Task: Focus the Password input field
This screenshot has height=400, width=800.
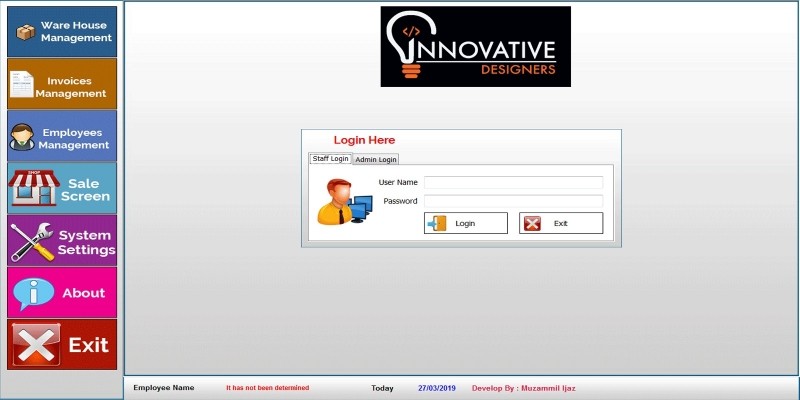Action: (x=513, y=201)
